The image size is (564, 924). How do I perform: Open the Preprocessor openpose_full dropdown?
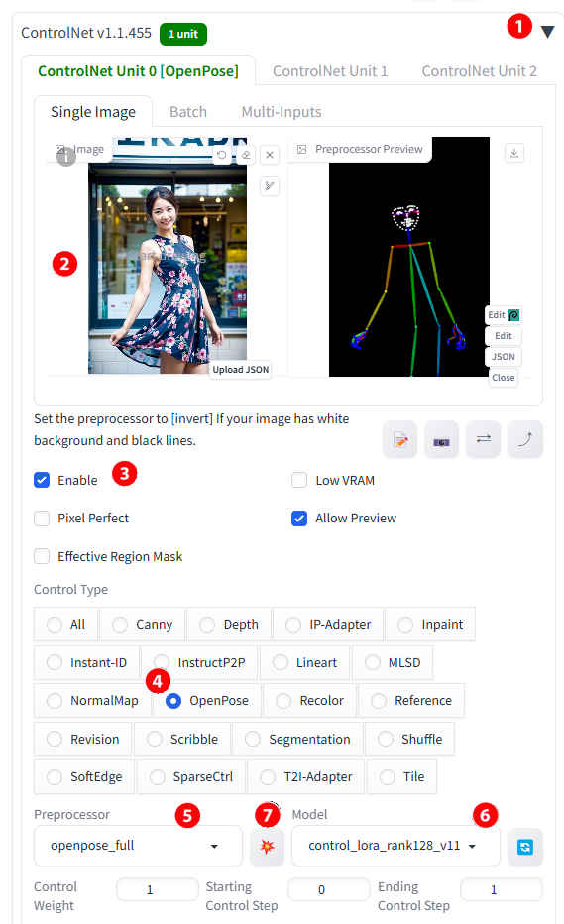[138, 846]
